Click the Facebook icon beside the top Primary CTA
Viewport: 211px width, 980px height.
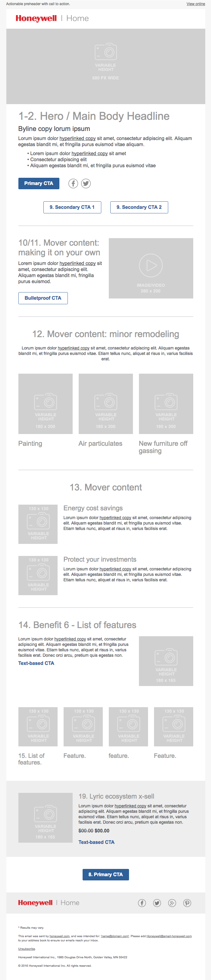73,184
